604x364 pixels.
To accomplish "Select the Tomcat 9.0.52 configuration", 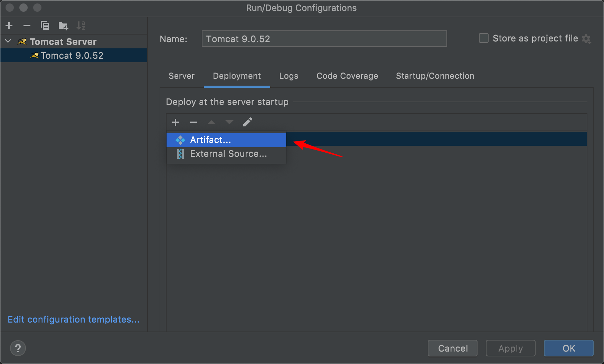I will pyautogui.click(x=74, y=55).
